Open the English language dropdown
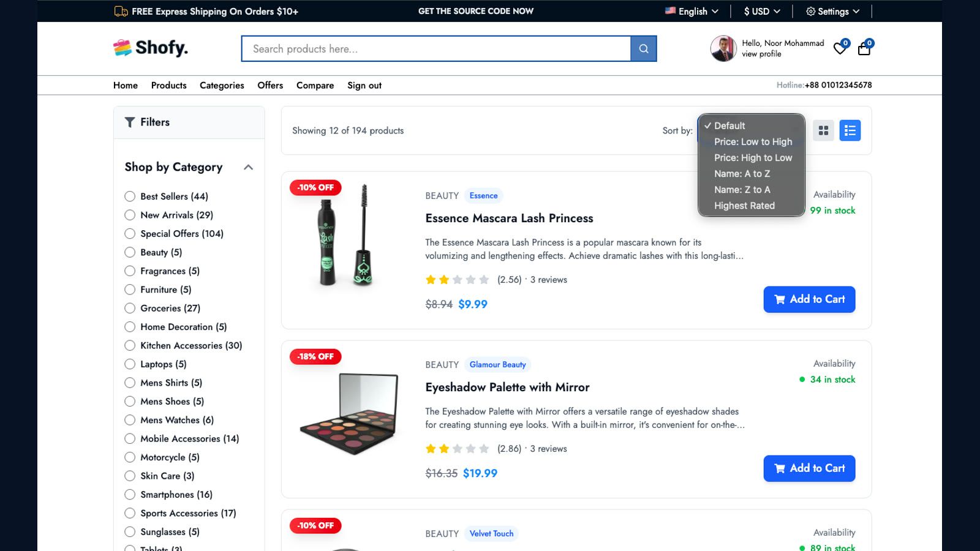 click(x=692, y=11)
